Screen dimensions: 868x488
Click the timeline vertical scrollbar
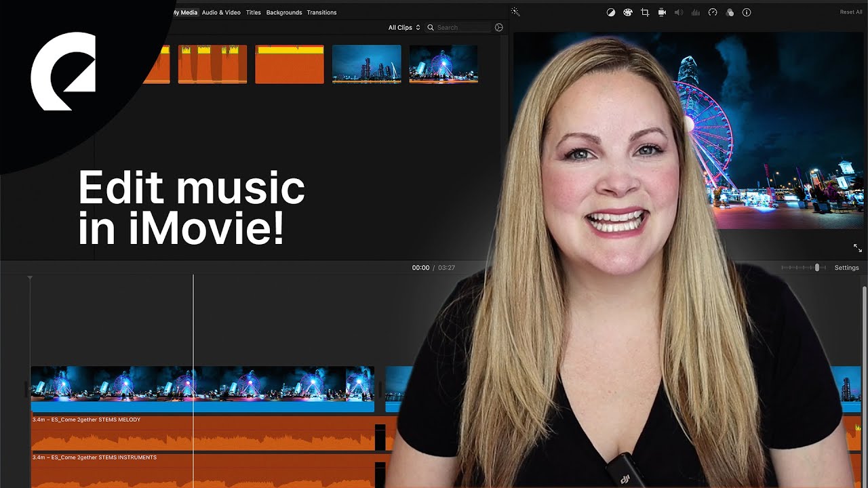pos(864,386)
